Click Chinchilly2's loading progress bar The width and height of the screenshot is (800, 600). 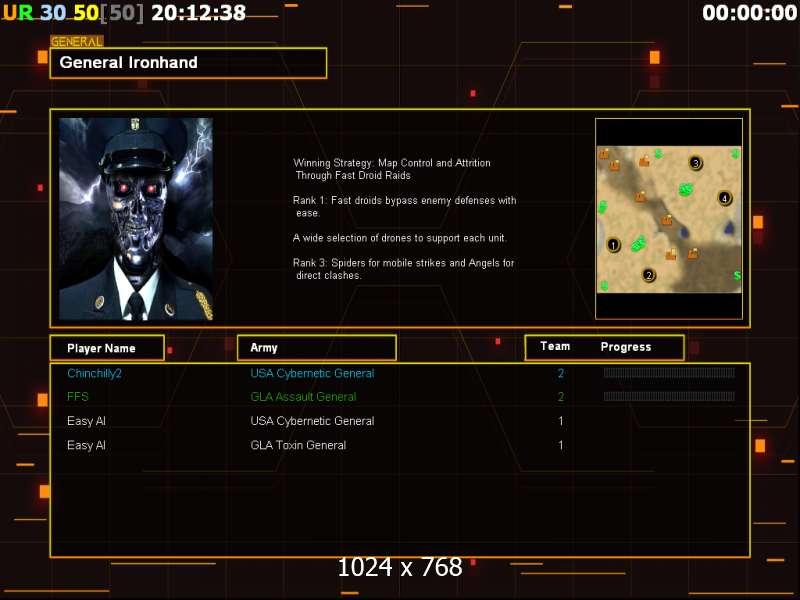point(669,373)
